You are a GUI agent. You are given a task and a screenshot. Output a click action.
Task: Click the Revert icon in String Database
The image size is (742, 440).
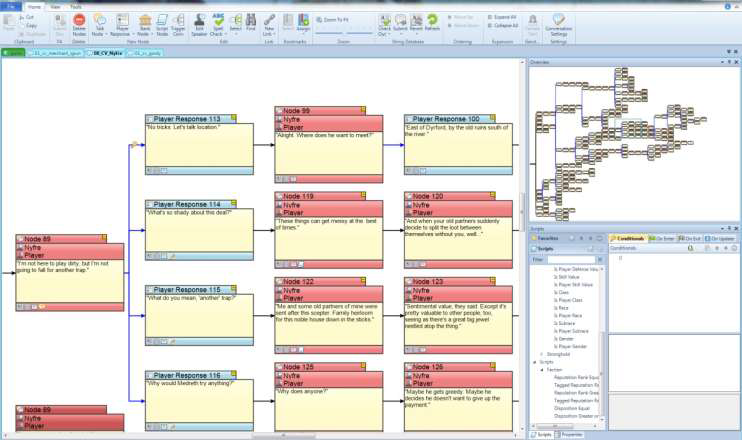pyautogui.click(x=417, y=21)
